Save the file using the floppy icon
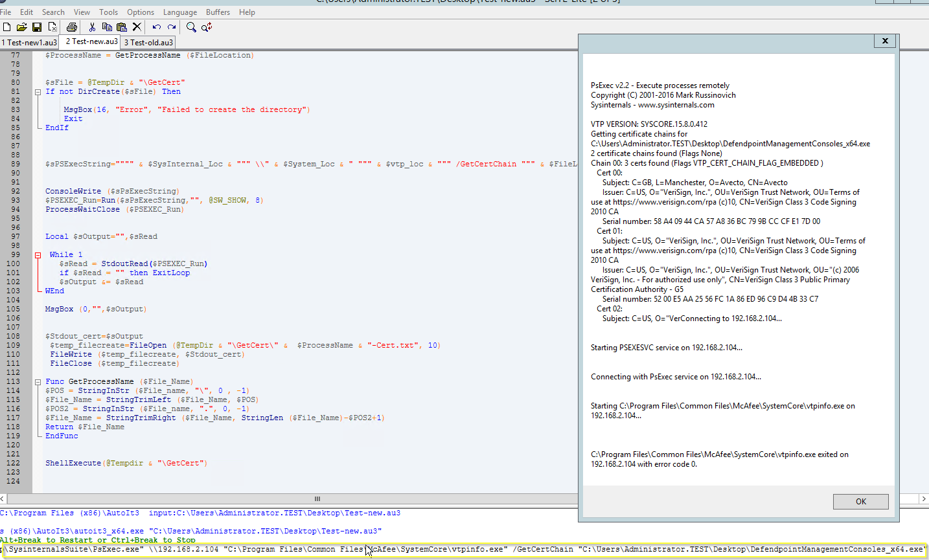Image resolution: width=929 pixels, height=560 pixels. pos(37,27)
